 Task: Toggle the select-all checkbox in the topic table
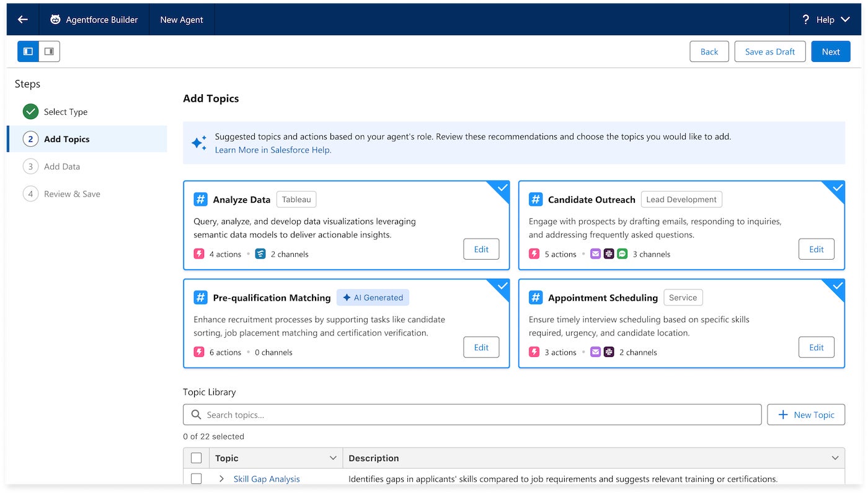197,457
